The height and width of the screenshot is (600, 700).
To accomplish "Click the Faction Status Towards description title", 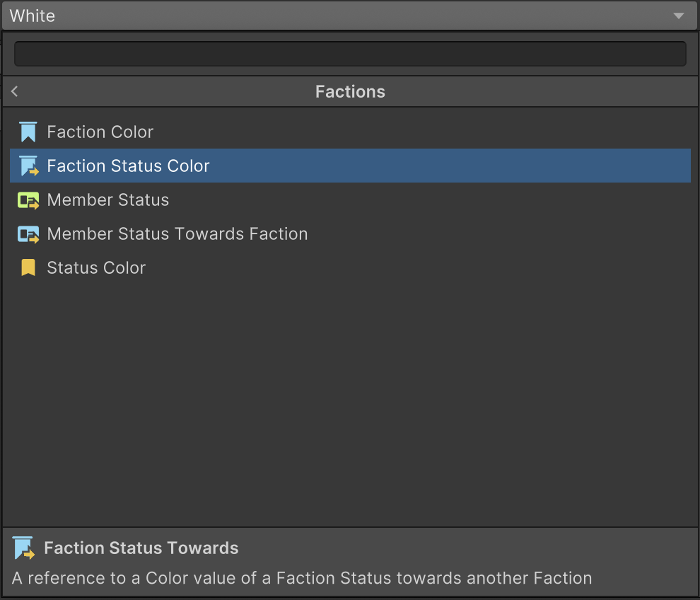I will coord(141,548).
